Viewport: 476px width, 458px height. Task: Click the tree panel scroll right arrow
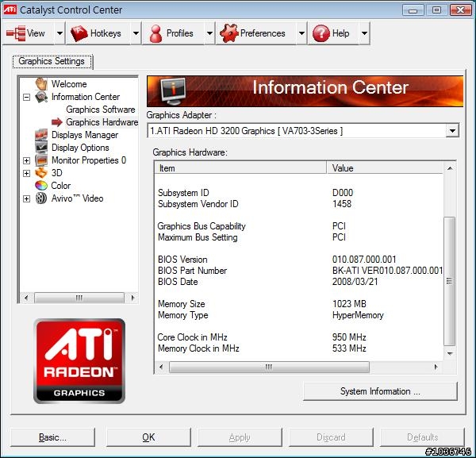[132, 298]
